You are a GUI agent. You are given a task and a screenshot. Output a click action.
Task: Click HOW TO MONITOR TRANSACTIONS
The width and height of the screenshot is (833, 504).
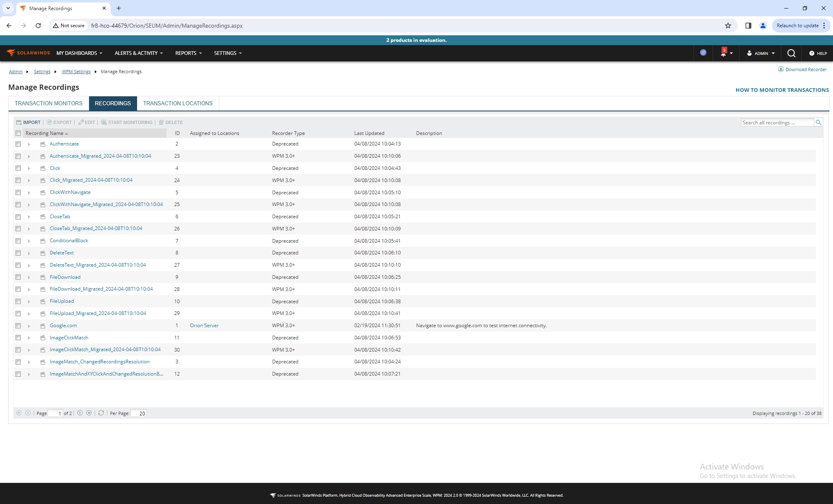tap(782, 89)
